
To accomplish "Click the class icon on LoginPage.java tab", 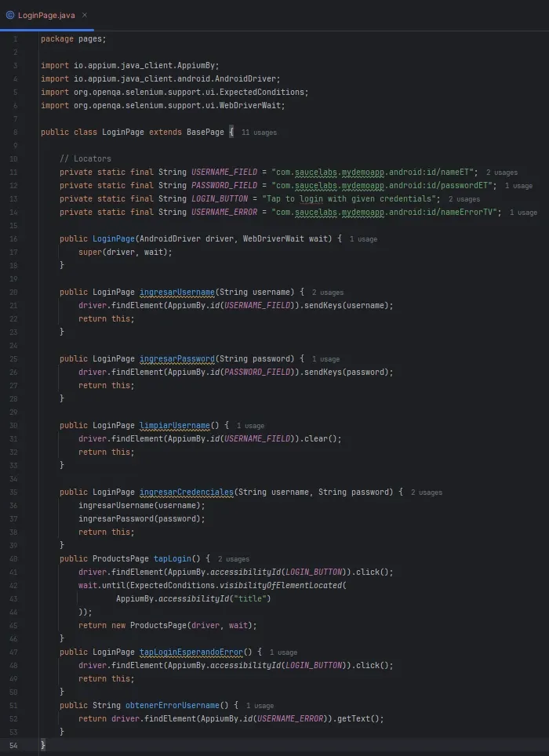I will pyautogui.click(x=10, y=16).
